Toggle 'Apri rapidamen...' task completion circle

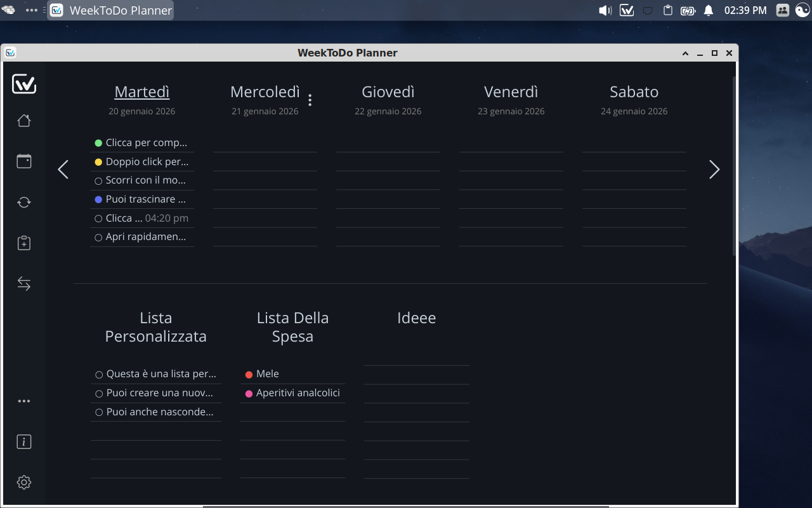tap(98, 237)
